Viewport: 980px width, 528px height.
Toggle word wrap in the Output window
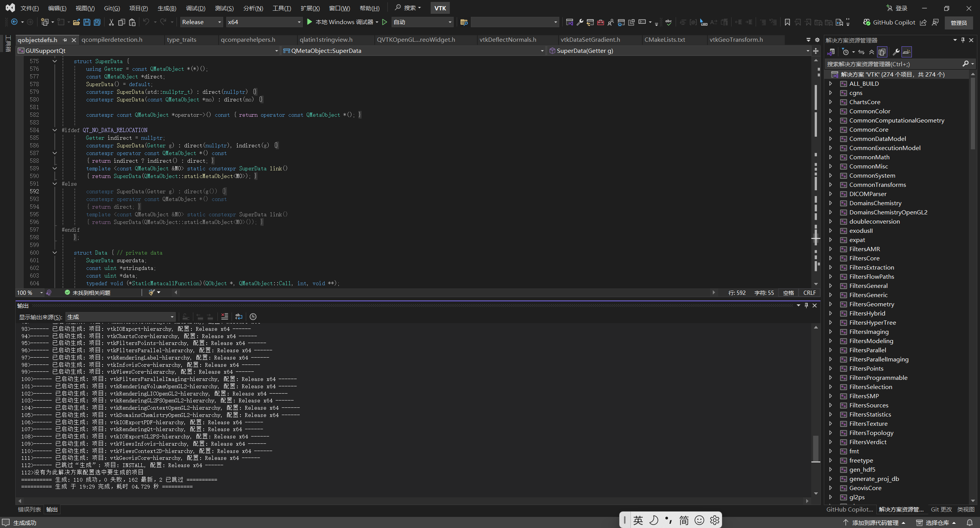238,317
